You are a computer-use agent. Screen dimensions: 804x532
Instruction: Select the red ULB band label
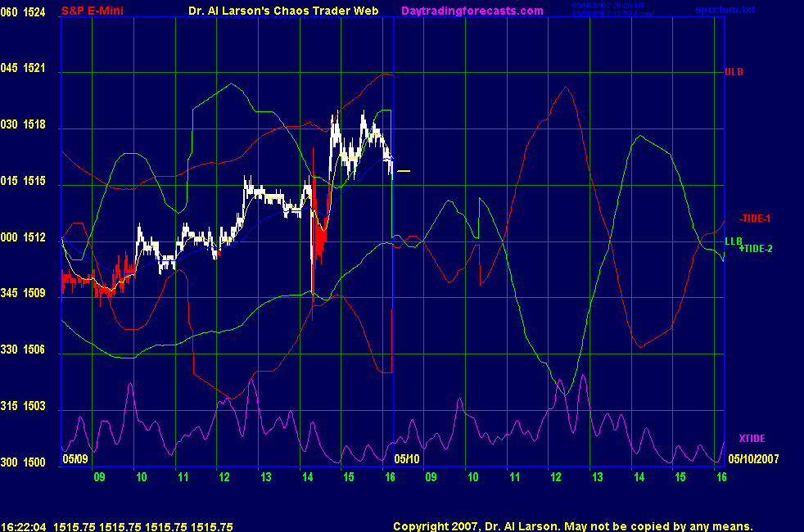(x=734, y=72)
